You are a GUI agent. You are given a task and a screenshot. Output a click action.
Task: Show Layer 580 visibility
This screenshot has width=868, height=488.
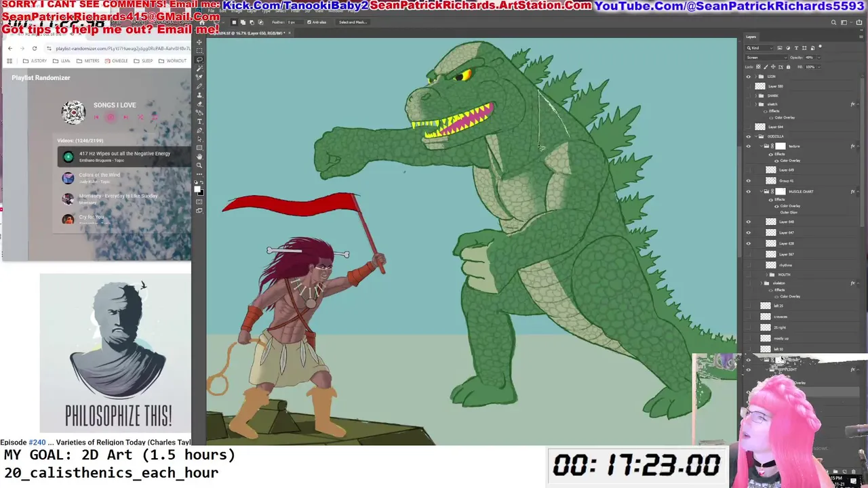[x=749, y=86]
